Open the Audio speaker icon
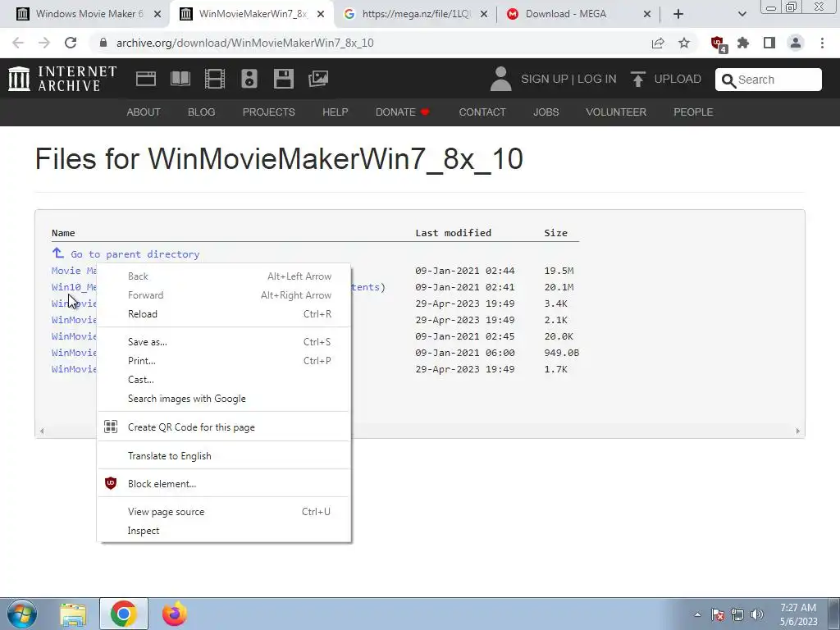Viewport: 840px width, 630px height. pos(249,79)
